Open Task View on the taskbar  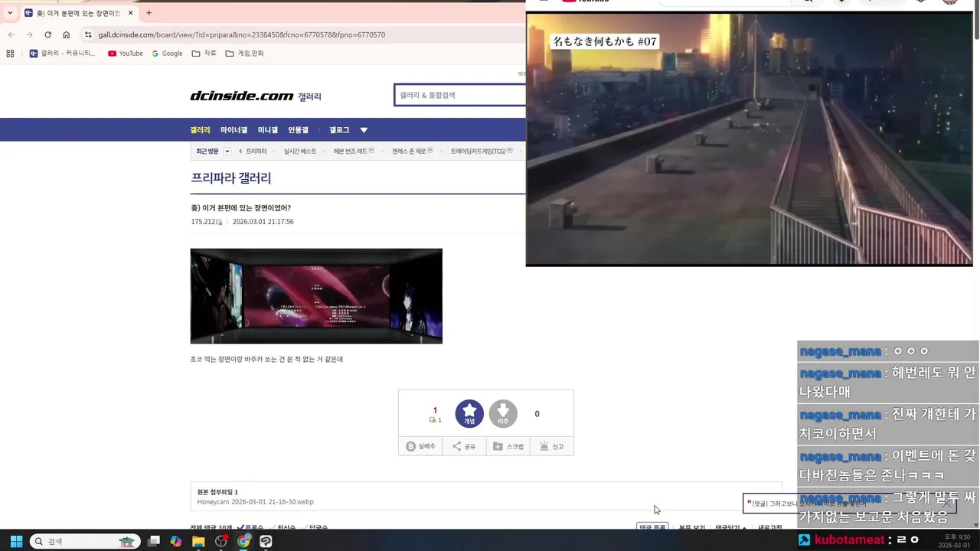(x=154, y=541)
